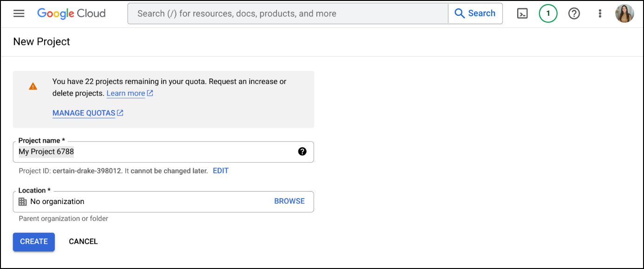This screenshot has height=269, width=644.
Task: Open the three-dot settings menu
Action: (600, 13)
